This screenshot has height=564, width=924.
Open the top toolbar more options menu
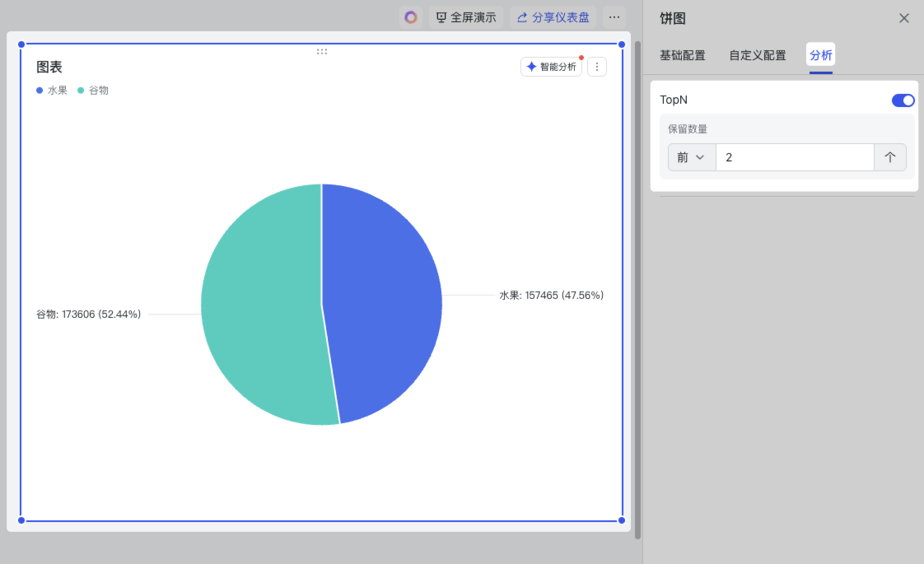(614, 17)
